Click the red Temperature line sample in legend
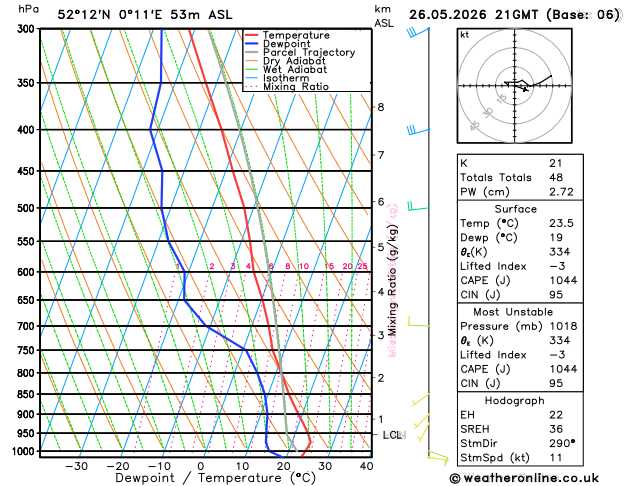 pos(252,35)
